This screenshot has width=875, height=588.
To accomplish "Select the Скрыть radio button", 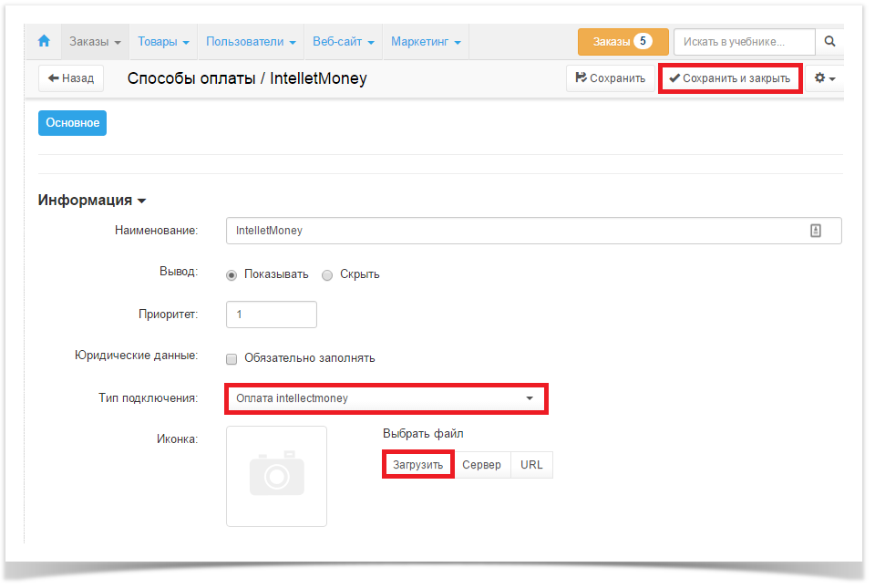I will coord(327,274).
